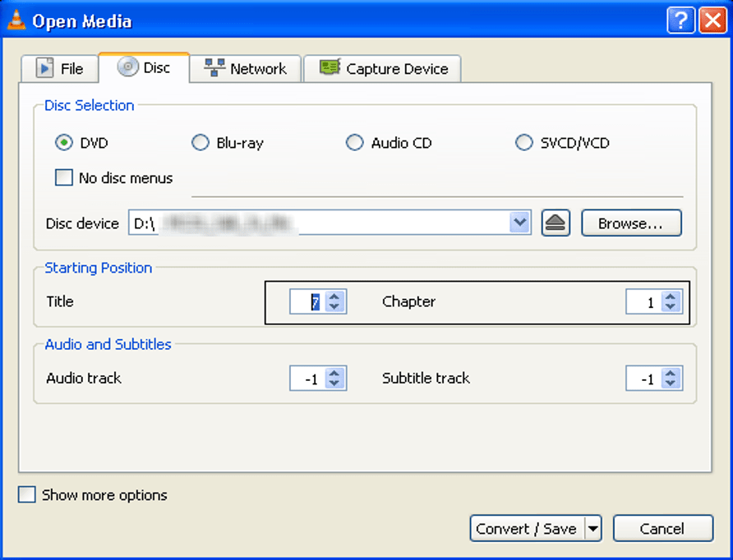This screenshot has width=733, height=560.
Task: Decrease Subtitle track with down arrow
Action: pyautogui.click(x=671, y=383)
